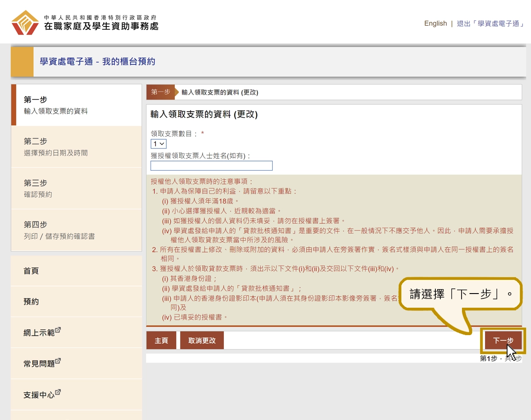The height and width of the screenshot is (420, 531).
Task: Click external-link icon beside 網上示範
Action: (58, 330)
